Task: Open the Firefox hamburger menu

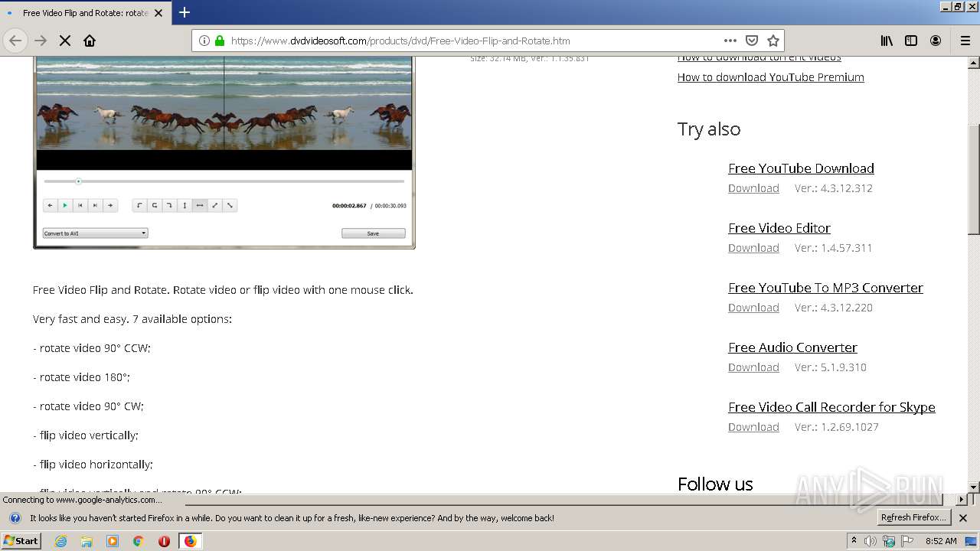Action: (965, 41)
